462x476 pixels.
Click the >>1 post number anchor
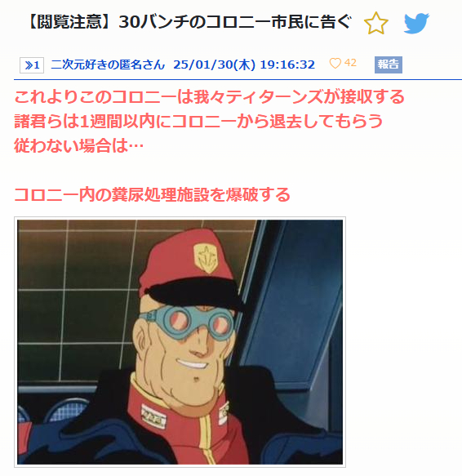coord(32,65)
